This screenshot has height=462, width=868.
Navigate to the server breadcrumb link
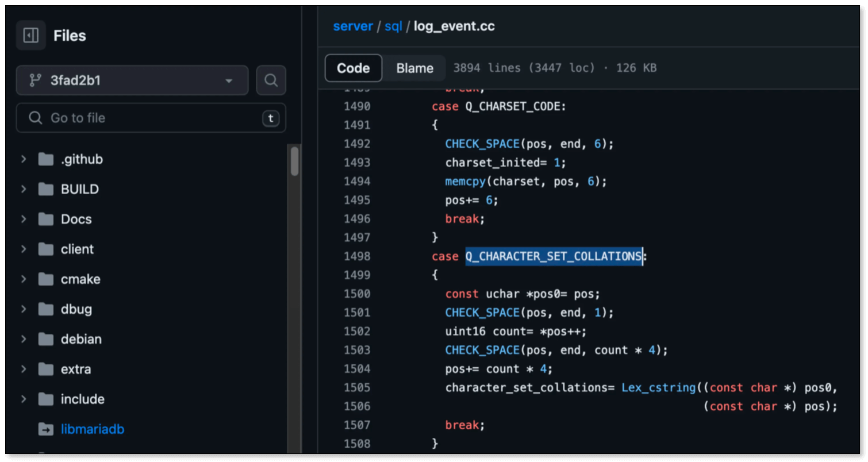352,26
